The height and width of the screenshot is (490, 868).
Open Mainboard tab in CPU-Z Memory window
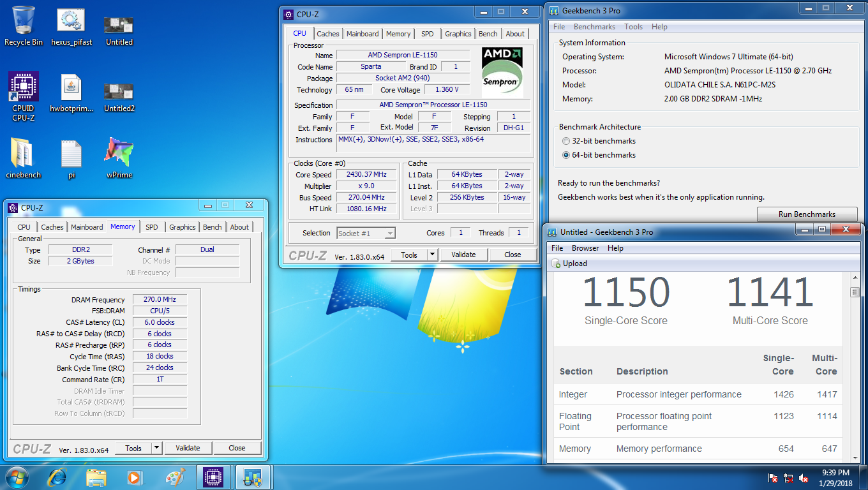pos(87,227)
